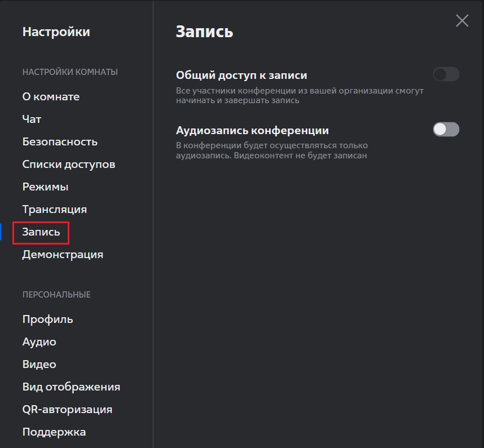Toggle Общий доступ к записи switch

click(x=446, y=74)
